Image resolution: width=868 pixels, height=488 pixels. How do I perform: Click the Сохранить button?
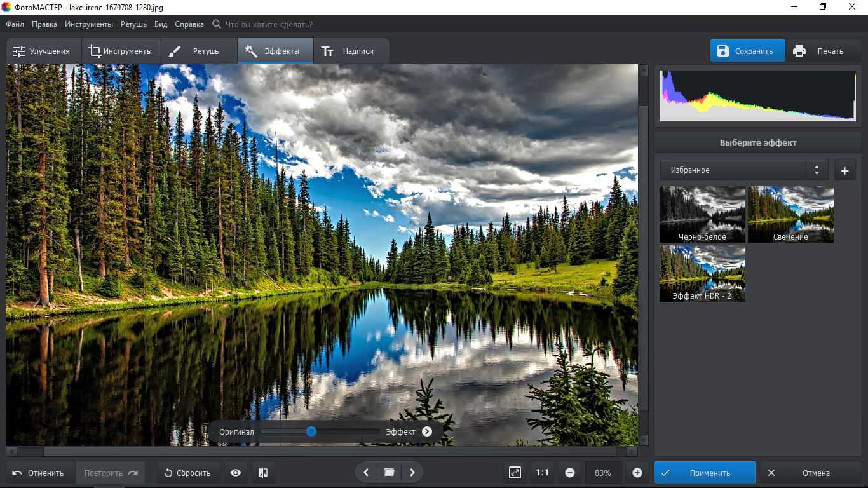(x=747, y=51)
